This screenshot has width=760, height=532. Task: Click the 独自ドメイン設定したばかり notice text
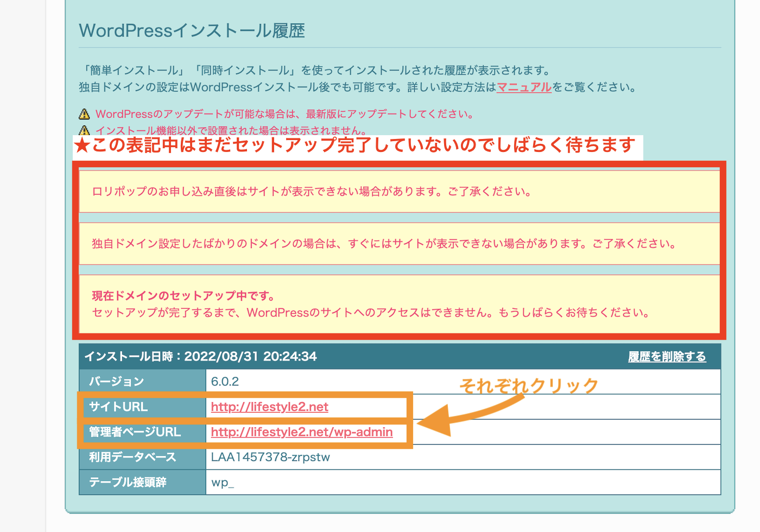click(x=384, y=243)
